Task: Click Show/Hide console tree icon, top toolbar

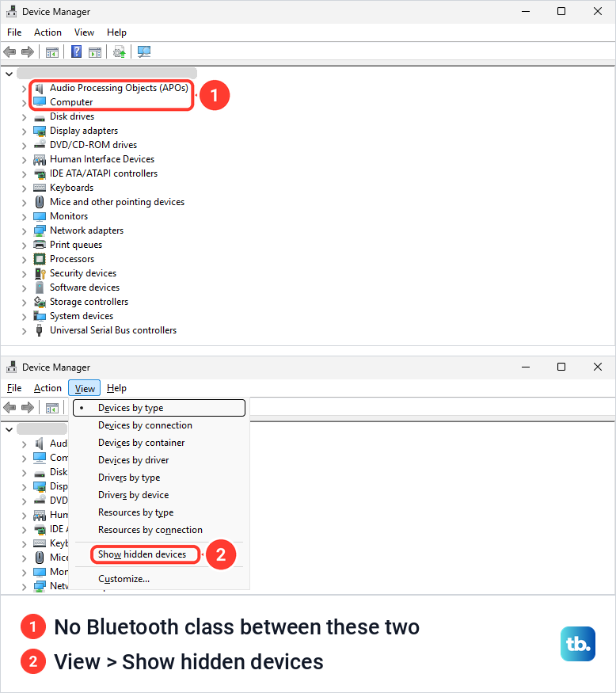Action: [52, 52]
